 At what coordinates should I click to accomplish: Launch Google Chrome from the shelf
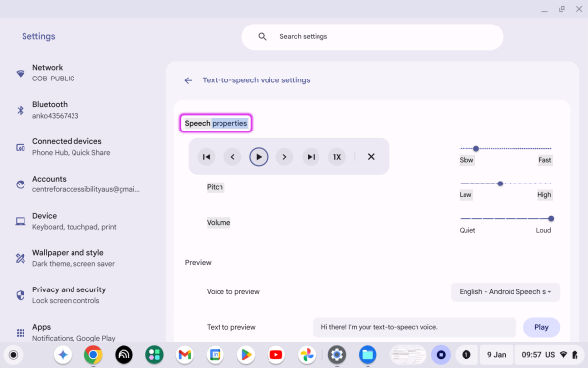coord(93,355)
